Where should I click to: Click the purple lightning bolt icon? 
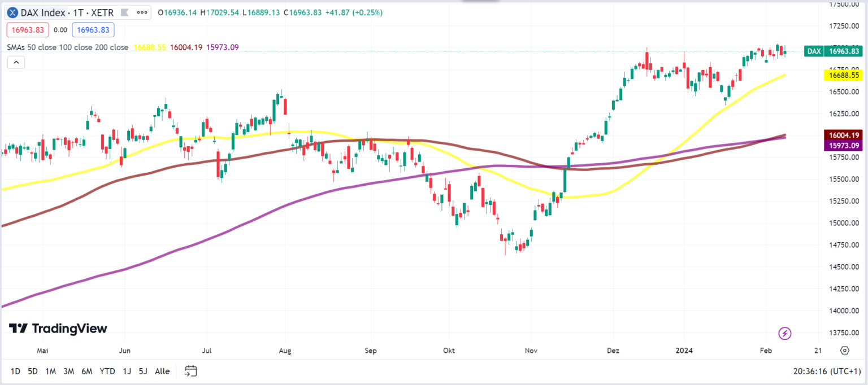(785, 334)
